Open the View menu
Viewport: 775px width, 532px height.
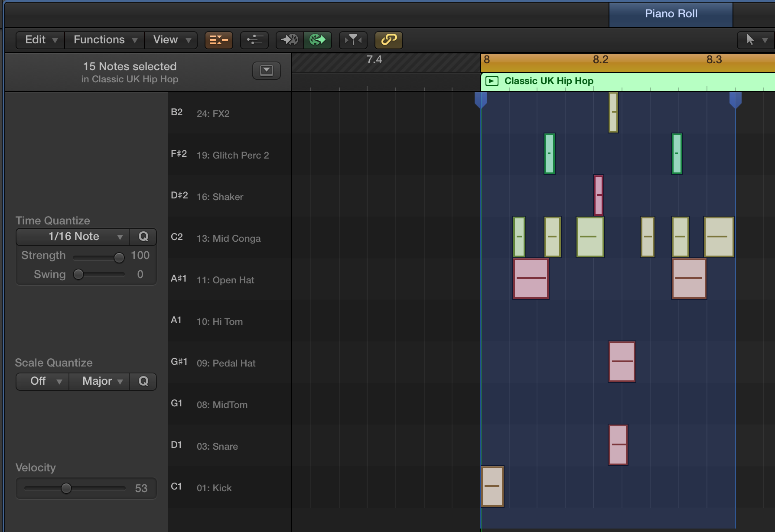[x=171, y=40]
